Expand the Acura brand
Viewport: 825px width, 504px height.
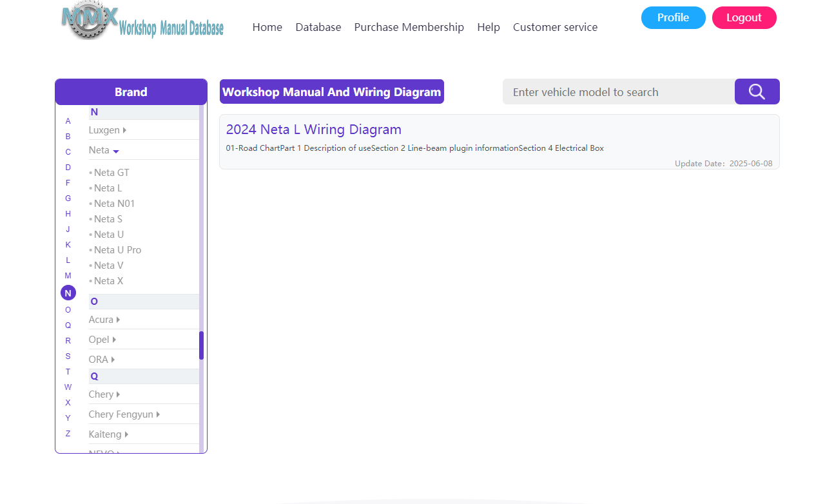click(104, 320)
